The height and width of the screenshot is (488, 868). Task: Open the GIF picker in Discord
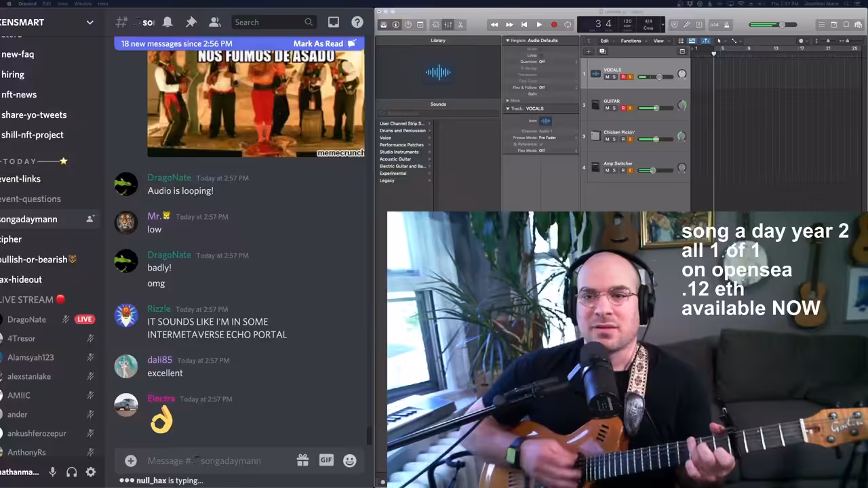[326, 460]
